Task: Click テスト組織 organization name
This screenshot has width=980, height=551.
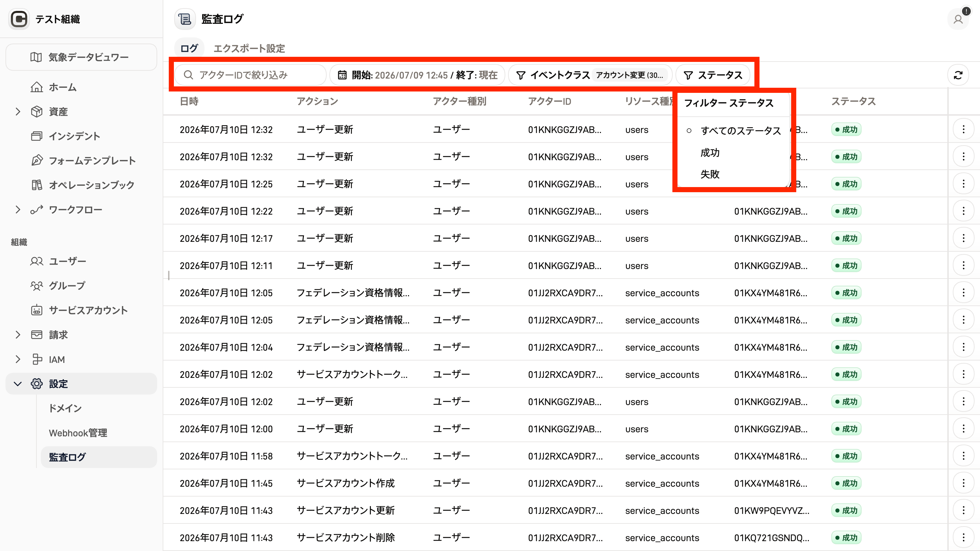Action: tap(58, 19)
